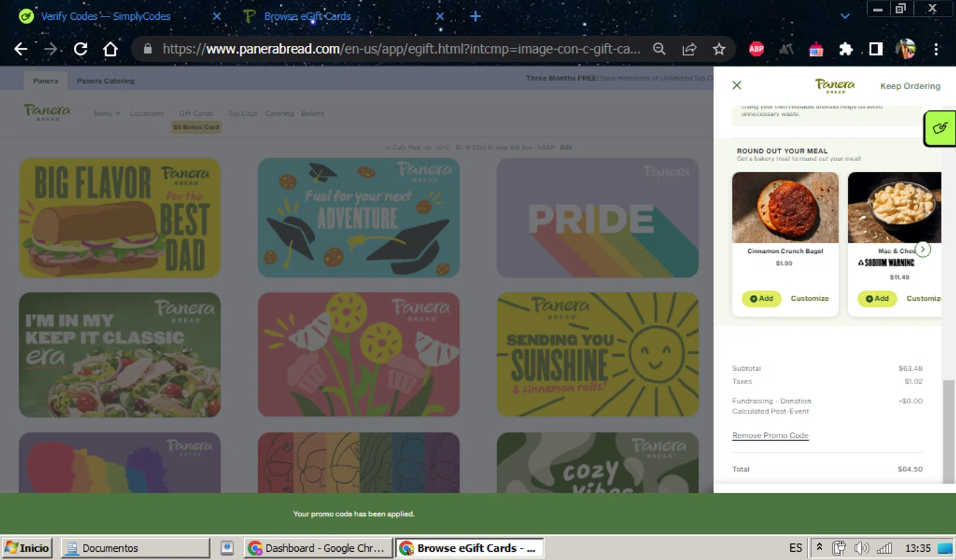
Task: Click Keep Ordering link
Action: [x=910, y=86]
